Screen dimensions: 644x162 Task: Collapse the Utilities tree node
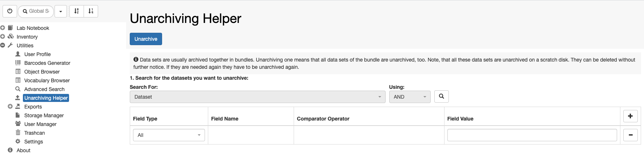tap(3, 46)
